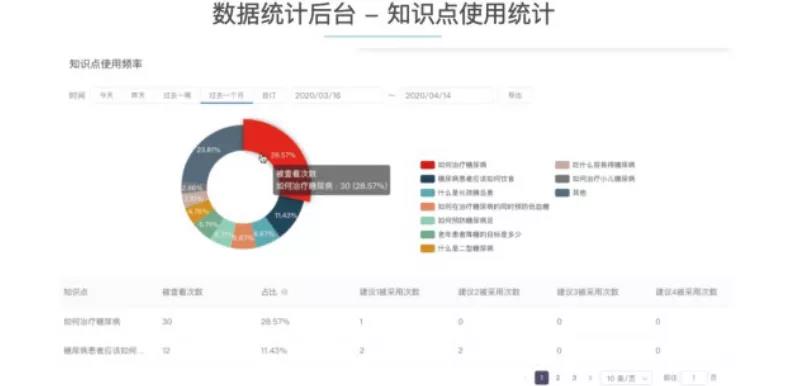Click the salmon-colored legend swatch
This screenshot has height=386, width=796.
pyautogui.click(x=427, y=207)
